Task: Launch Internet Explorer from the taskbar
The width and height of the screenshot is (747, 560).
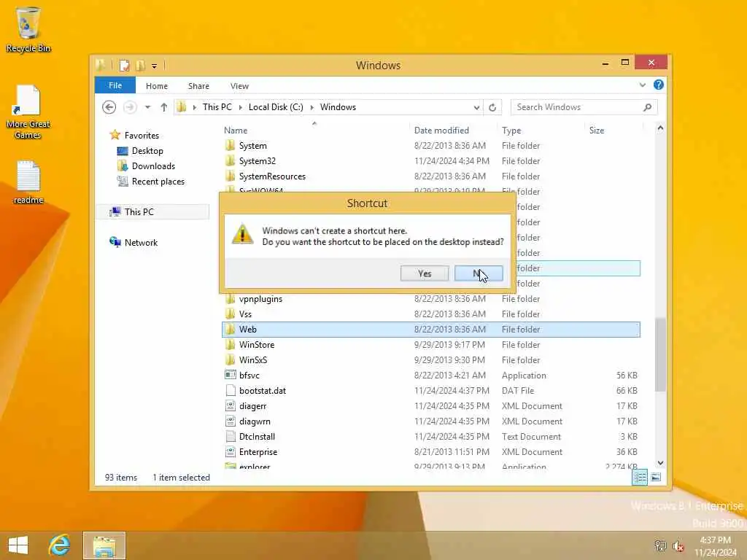Action: pyautogui.click(x=60, y=545)
